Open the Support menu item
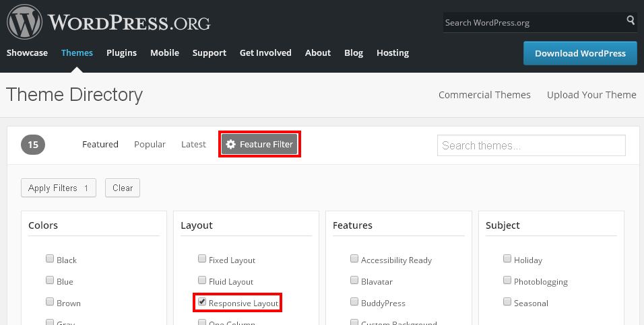Image resolution: width=644 pixels, height=325 pixels. tap(210, 53)
